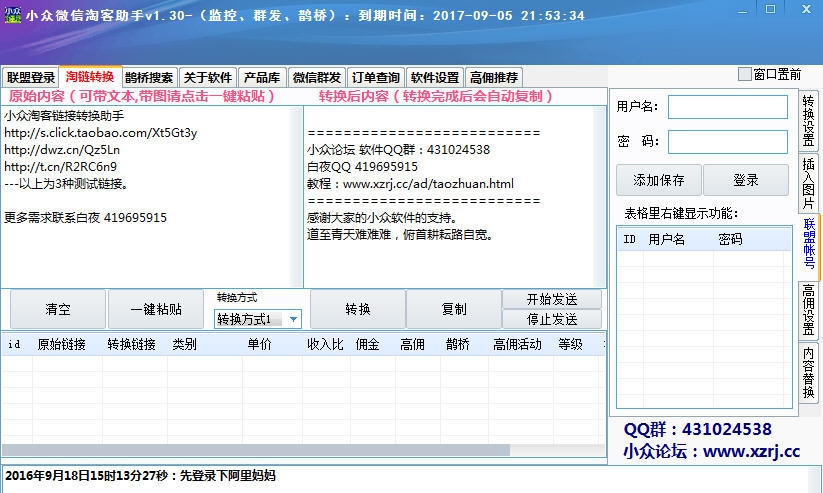Go to the 订单查询 tab
This screenshot has width=823, height=493.
[376, 78]
